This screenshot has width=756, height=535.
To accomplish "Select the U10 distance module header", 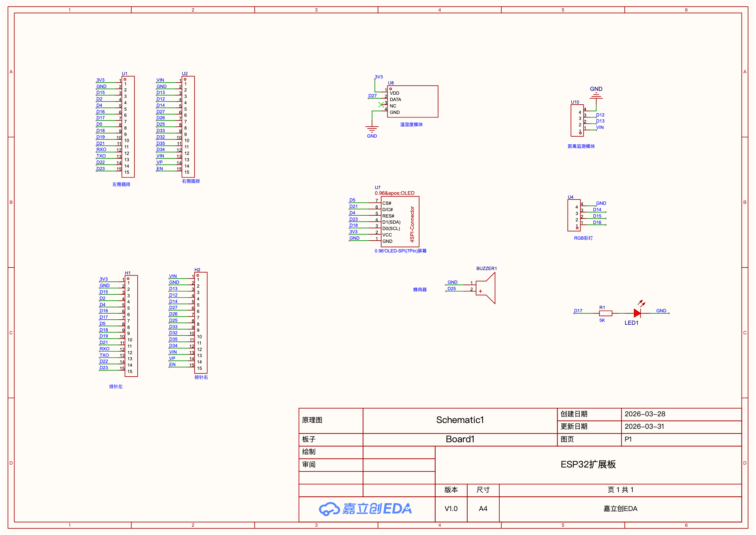I will pos(577,120).
